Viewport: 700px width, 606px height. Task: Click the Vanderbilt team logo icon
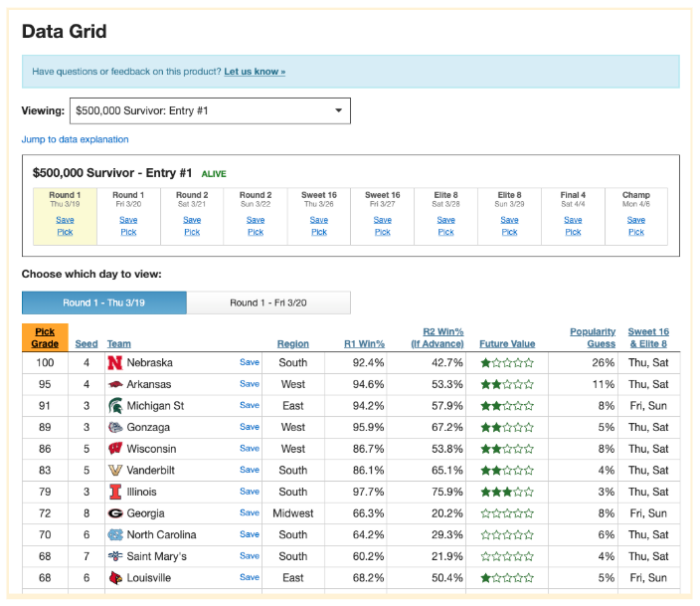click(115, 471)
